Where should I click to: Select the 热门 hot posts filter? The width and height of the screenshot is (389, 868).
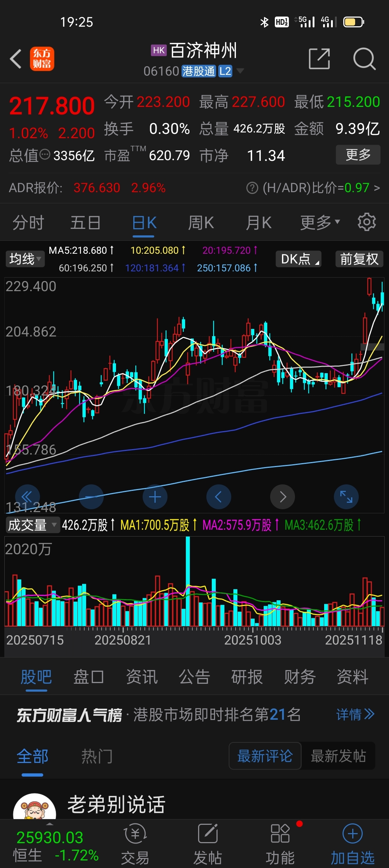(97, 756)
